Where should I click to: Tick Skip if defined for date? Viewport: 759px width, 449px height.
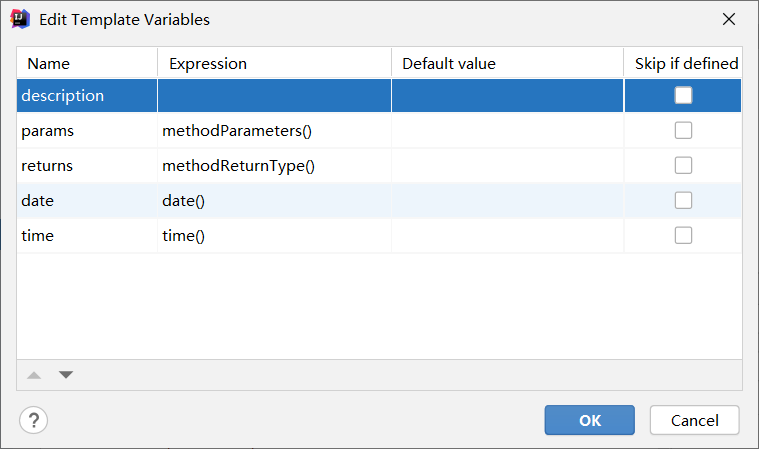pos(683,201)
